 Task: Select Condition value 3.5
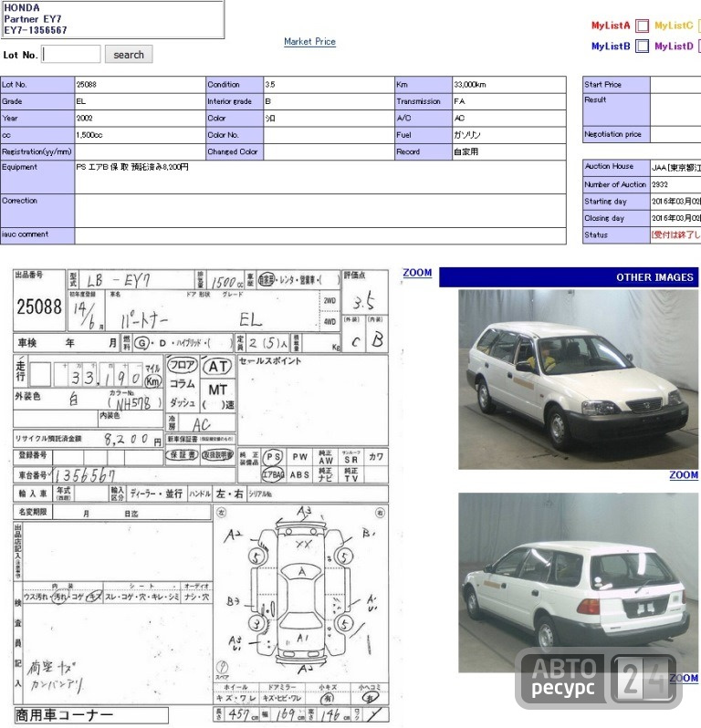270,85
